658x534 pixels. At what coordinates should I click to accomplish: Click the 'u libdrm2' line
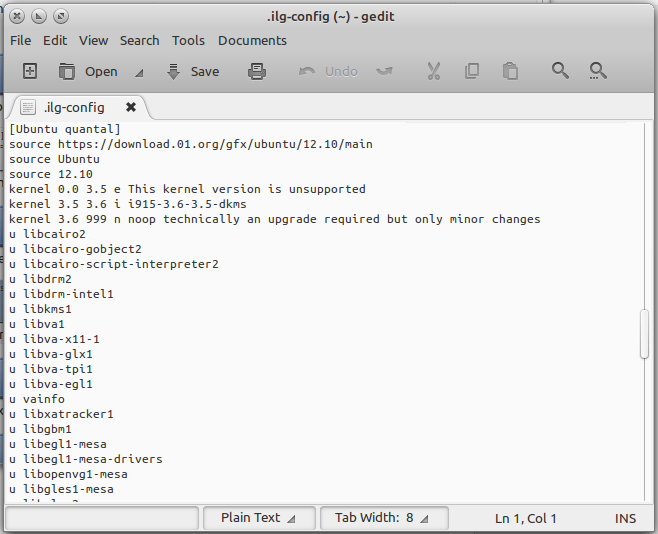point(40,279)
